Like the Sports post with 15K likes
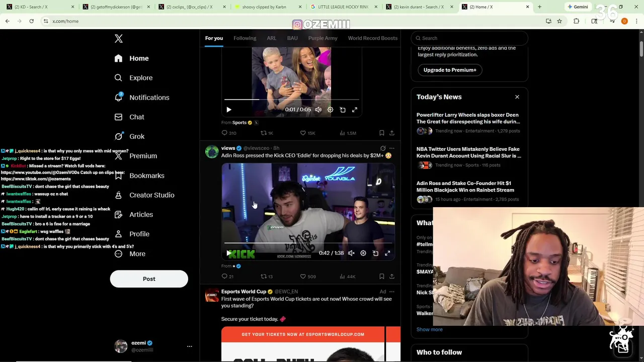Image resolution: width=644 pixels, height=362 pixels. [x=307, y=133]
